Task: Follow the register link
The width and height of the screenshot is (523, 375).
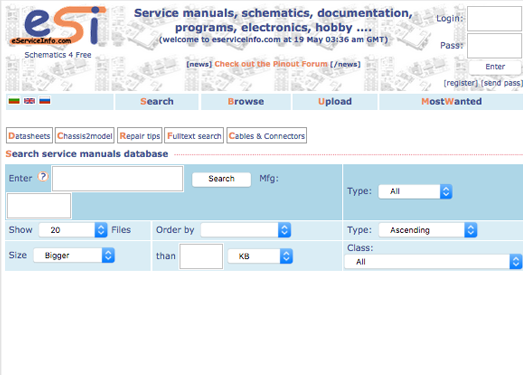Action: (x=461, y=83)
